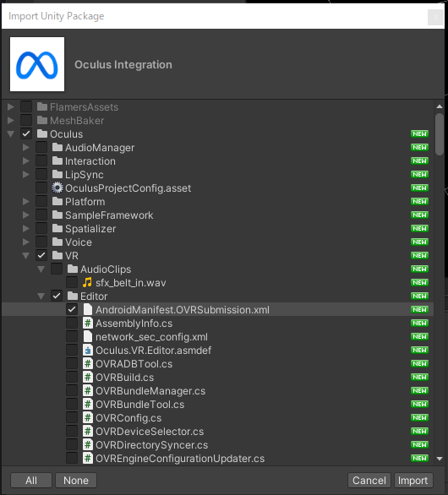This screenshot has width=448, height=495.
Task: Click the Meta logo package thumbnail
Action: coord(37,64)
